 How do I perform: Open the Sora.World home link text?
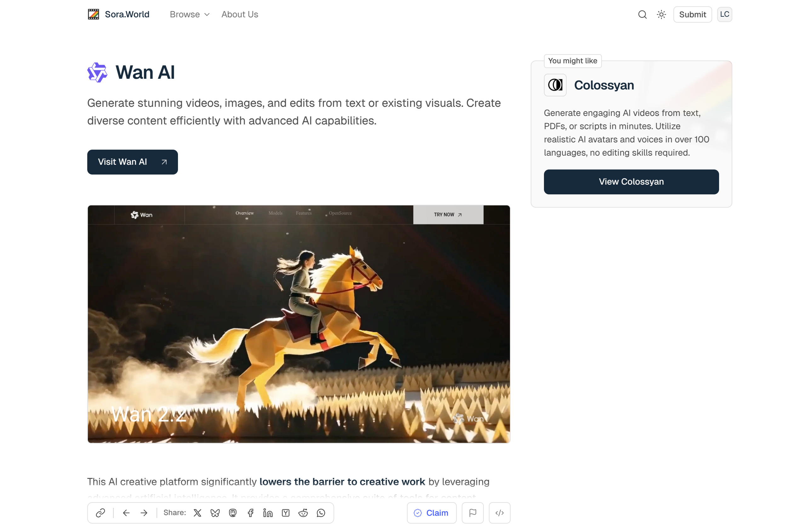[x=127, y=14]
